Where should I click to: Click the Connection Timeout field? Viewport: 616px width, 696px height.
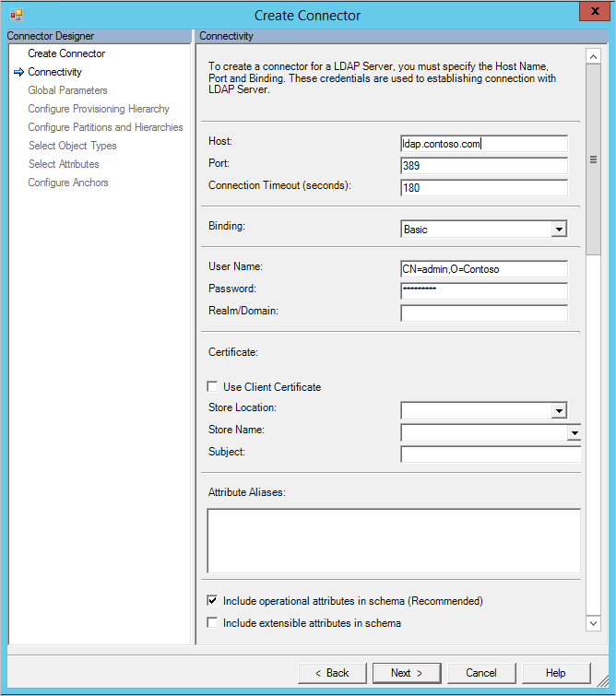(483, 188)
